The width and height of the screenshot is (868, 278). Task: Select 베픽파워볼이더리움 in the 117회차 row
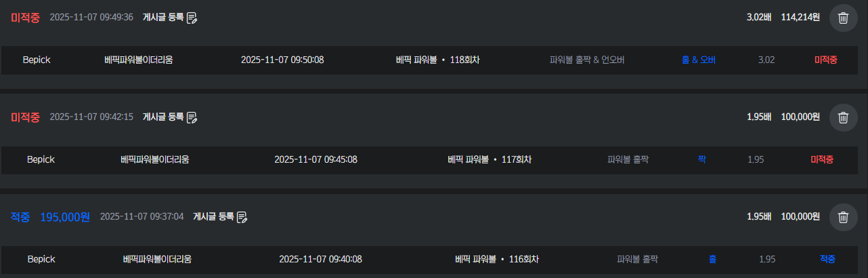(154, 159)
